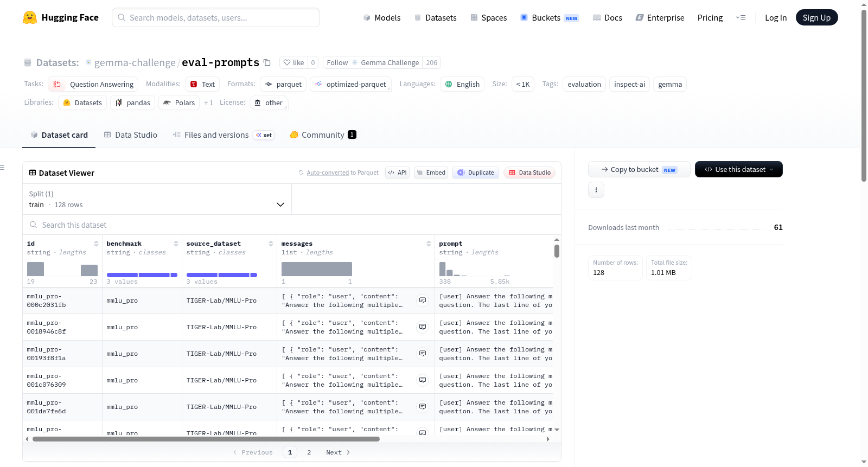Screen dimensions: 868x467
Task: Open Datasets in the top navigation
Action: 435,17
